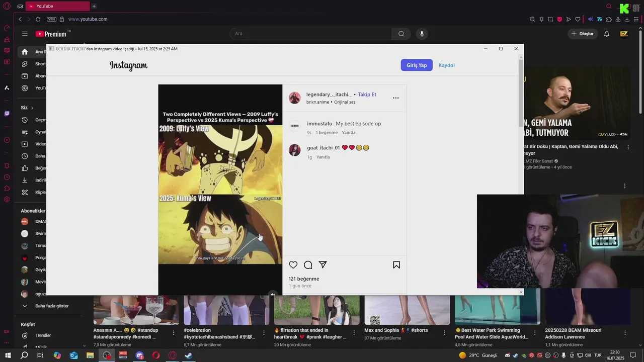Expand the 'Siz' section chevron
Screen dimensions: 644x362
click(32, 108)
